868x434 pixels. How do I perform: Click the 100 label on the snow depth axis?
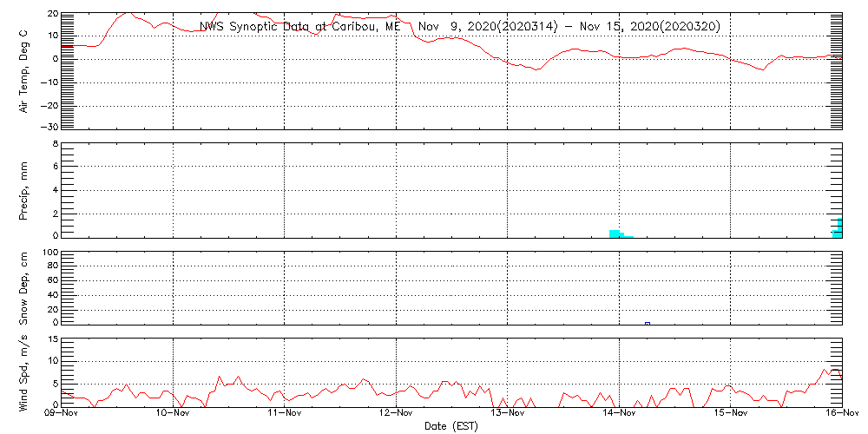49,253
